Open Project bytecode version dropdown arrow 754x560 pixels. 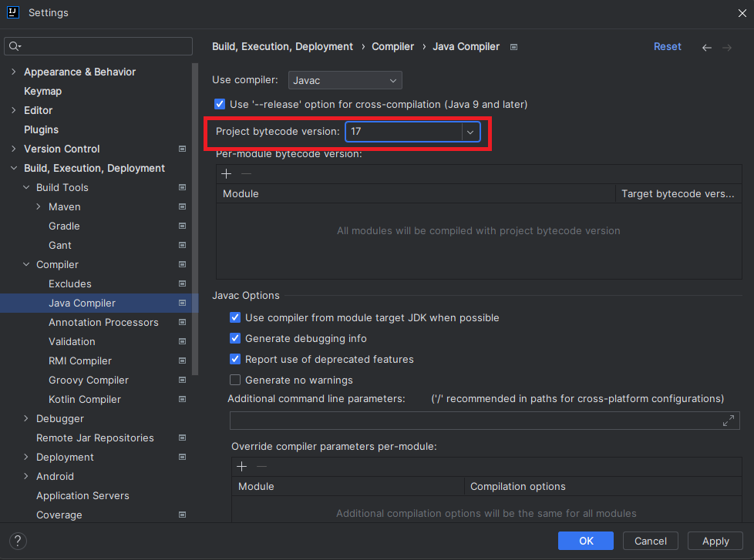pyautogui.click(x=470, y=132)
